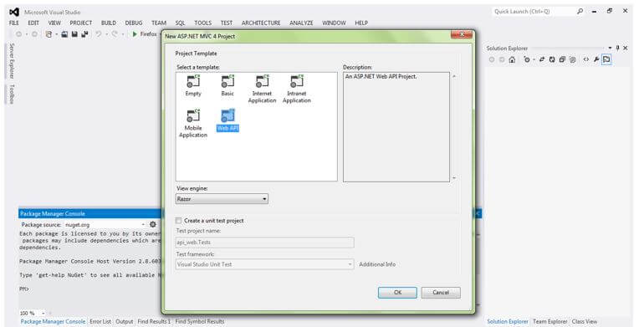
Task: Click Solution Explorer Show All Files icon
Action: pos(573,59)
